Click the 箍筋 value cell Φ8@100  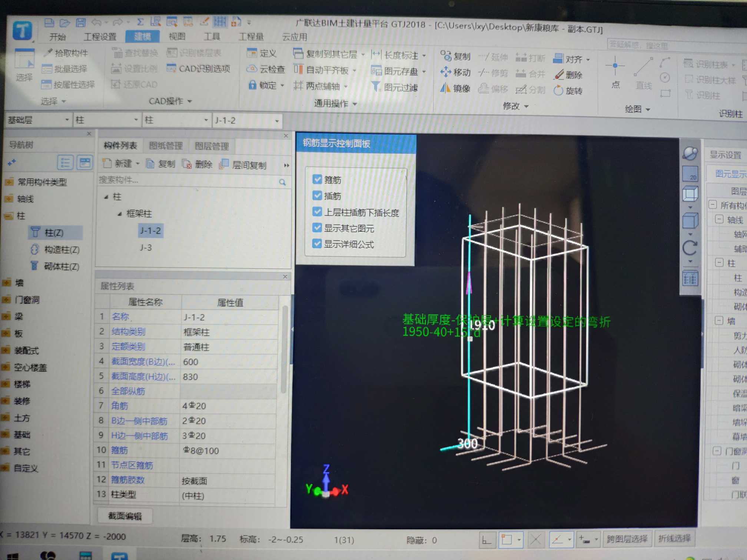pos(228,450)
